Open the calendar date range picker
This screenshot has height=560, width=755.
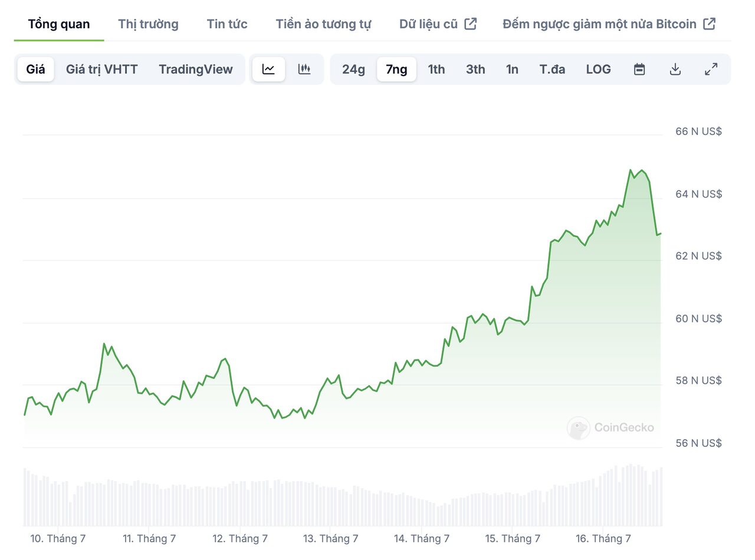click(x=639, y=69)
